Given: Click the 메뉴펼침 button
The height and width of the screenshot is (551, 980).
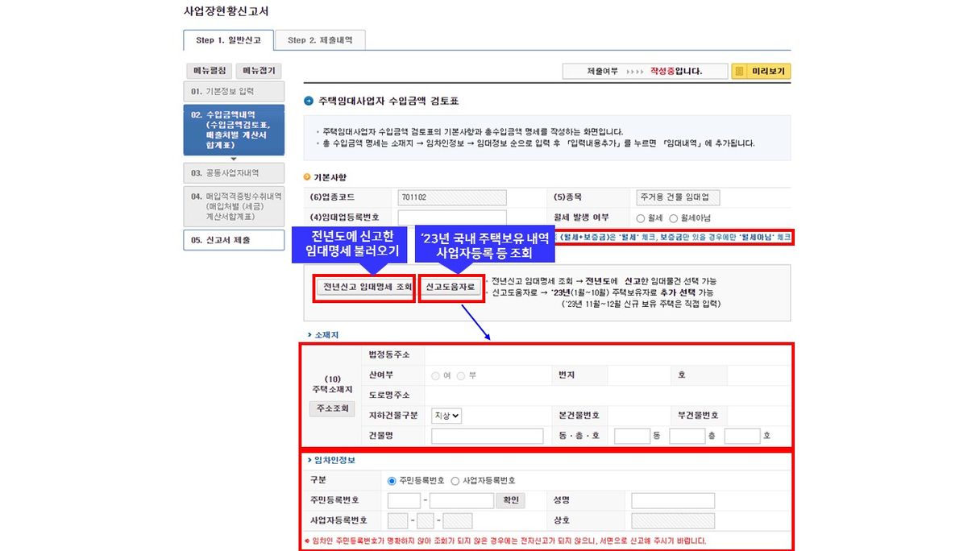Looking at the screenshot, I should click(x=210, y=71).
